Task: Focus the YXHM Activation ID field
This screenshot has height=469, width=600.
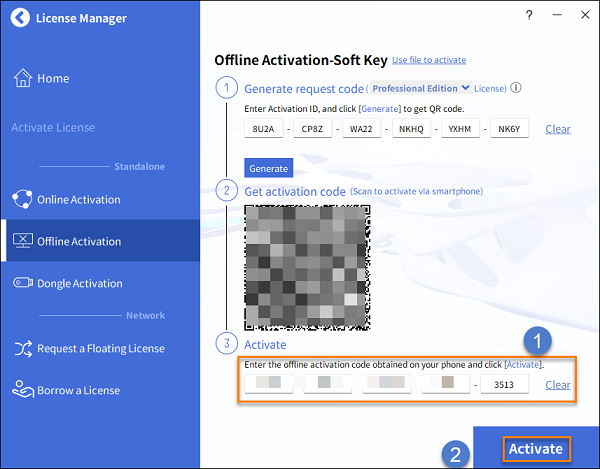Action: tap(460, 128)
